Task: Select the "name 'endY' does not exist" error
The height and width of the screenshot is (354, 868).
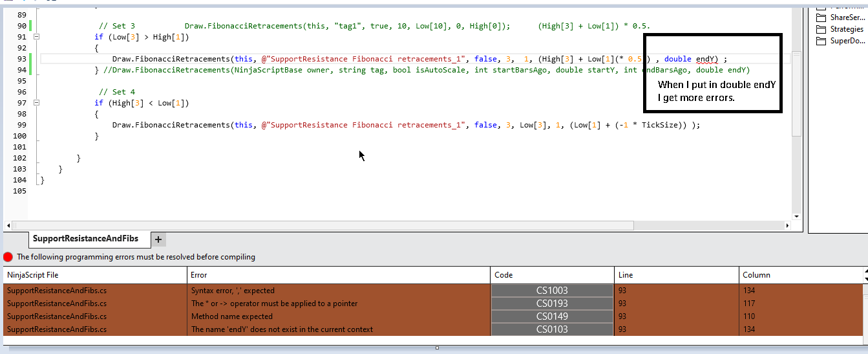Action: point(434,329)
